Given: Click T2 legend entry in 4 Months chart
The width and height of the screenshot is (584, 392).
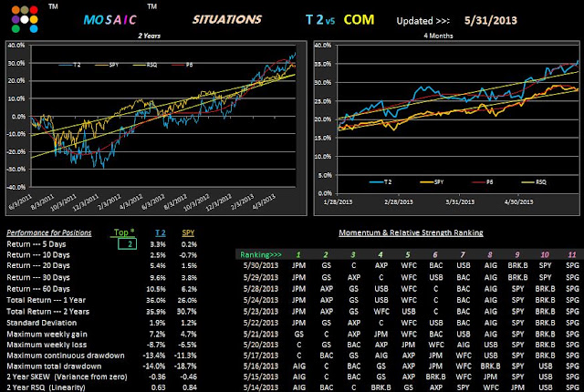Looking at the screenshot, I should click(x=381, y=181).
